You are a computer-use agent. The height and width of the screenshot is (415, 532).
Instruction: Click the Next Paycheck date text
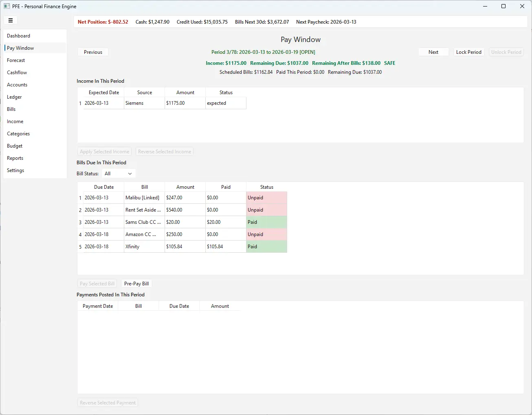[x=326, y=22]
